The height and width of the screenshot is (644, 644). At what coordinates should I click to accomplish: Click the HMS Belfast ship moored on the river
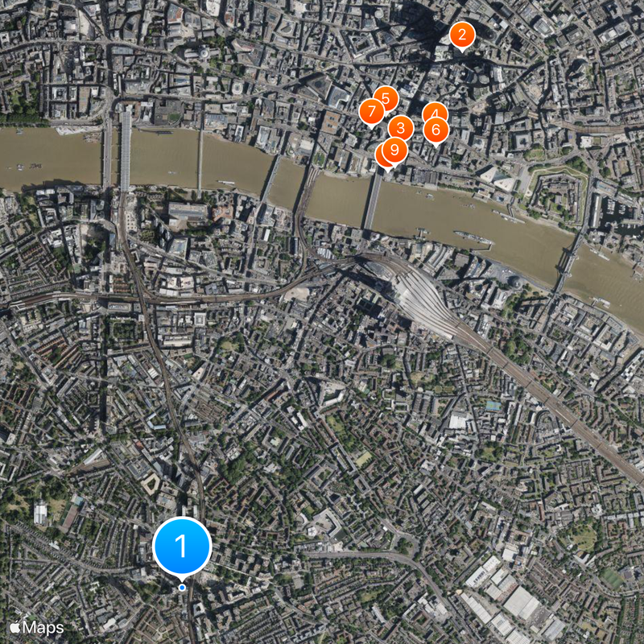tap(473, 237)
